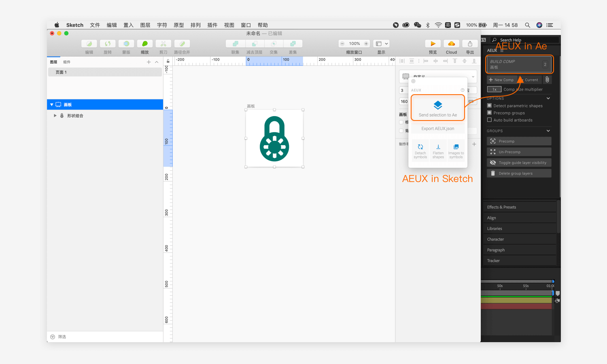Collapse the OPTIONS section
Screen dimensions: 607x364
pos(548,98)
